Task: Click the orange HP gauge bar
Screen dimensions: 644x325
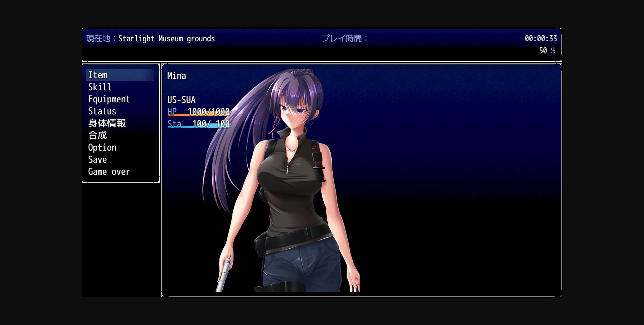Action: click(x=199, y=115)
